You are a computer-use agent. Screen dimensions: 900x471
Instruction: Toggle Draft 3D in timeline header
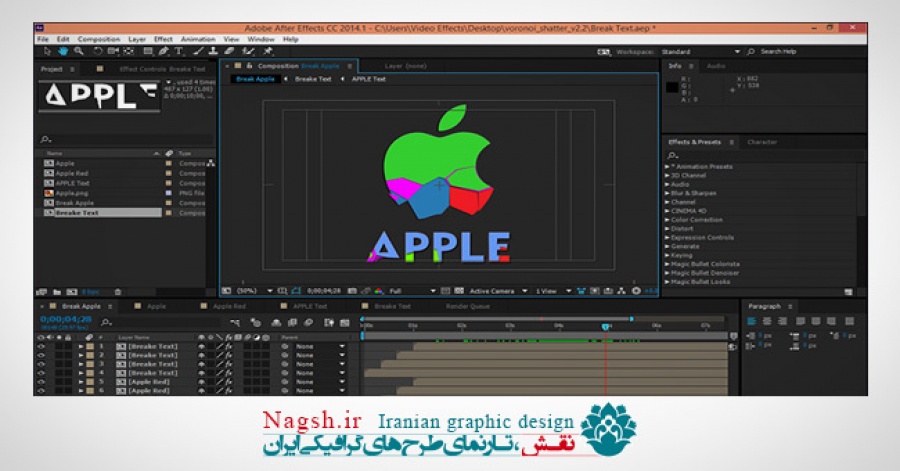coord(256,323)
